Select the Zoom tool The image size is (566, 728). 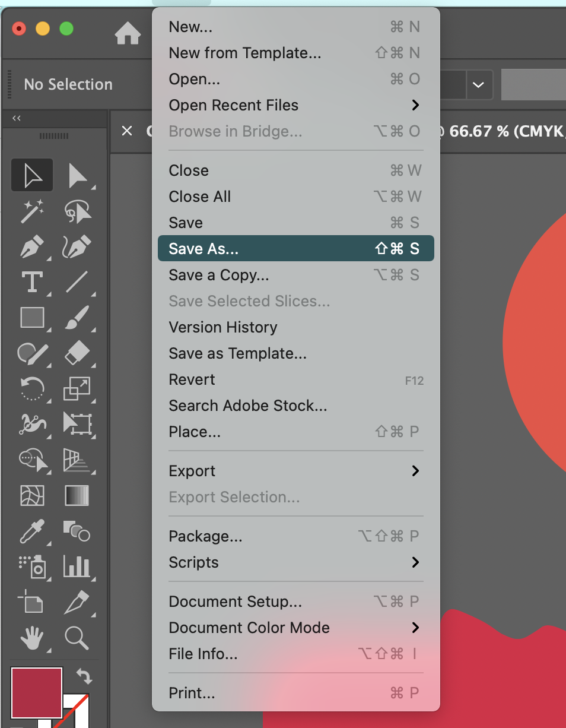77,638
